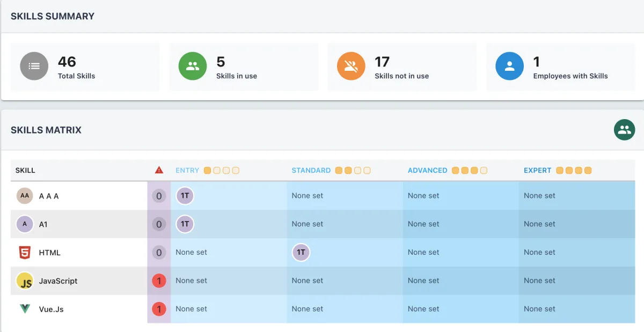Image resolution: width=644 pixels, height=332 pixels.
Task: Open 1T employee badge in A1 row
Action: click(185, 224)
